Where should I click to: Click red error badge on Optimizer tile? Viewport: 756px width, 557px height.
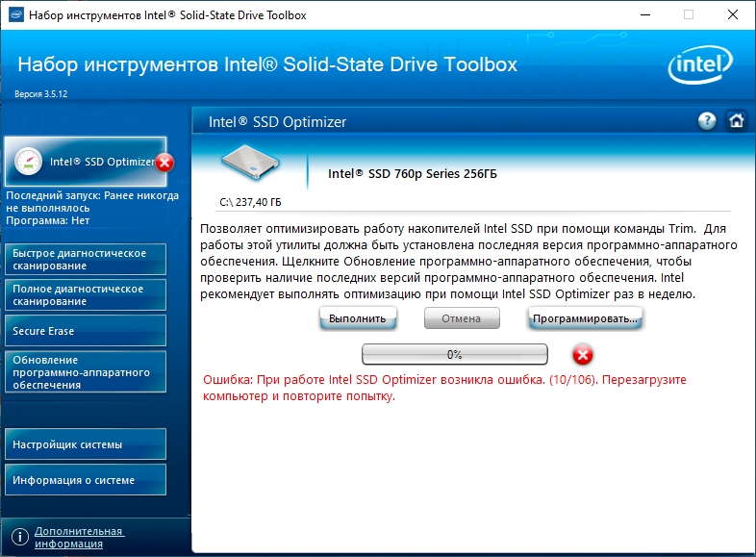[164, 163]
